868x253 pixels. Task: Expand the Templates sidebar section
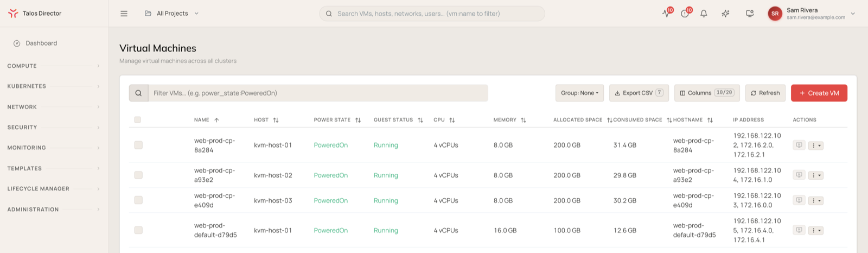click(54, 168)
